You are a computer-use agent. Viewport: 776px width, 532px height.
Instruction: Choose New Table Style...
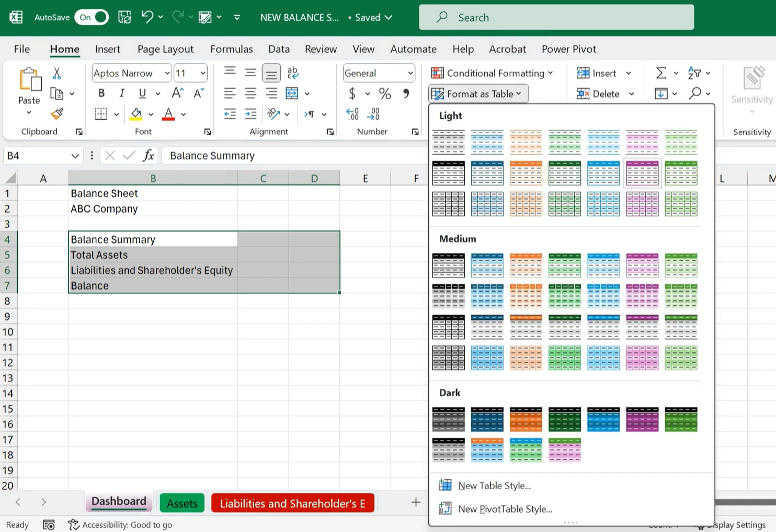coord(494,485)
